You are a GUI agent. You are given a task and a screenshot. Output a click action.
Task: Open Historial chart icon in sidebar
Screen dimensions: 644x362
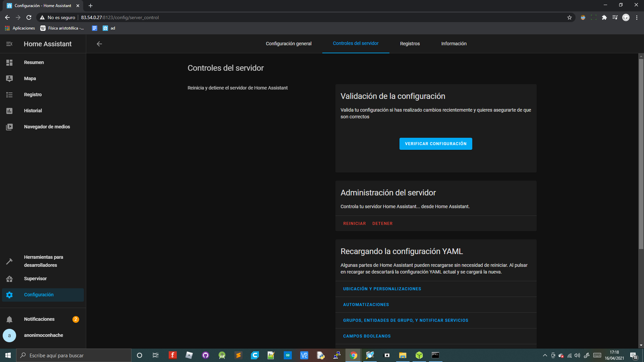pyautogui.click(x=9, y=111)
